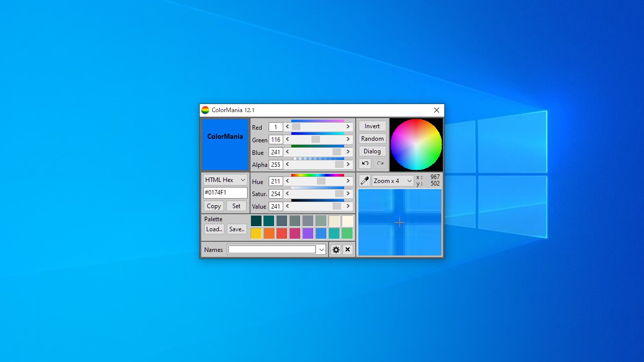Increase Value with its right arrow
Screen dimensions: 644x362
(x=348, y=206)
